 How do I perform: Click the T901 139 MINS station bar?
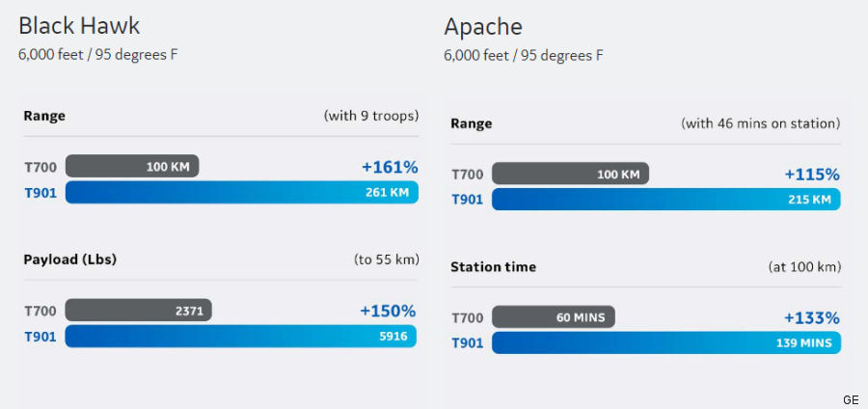pyautogui.click(x=665, y=342)
